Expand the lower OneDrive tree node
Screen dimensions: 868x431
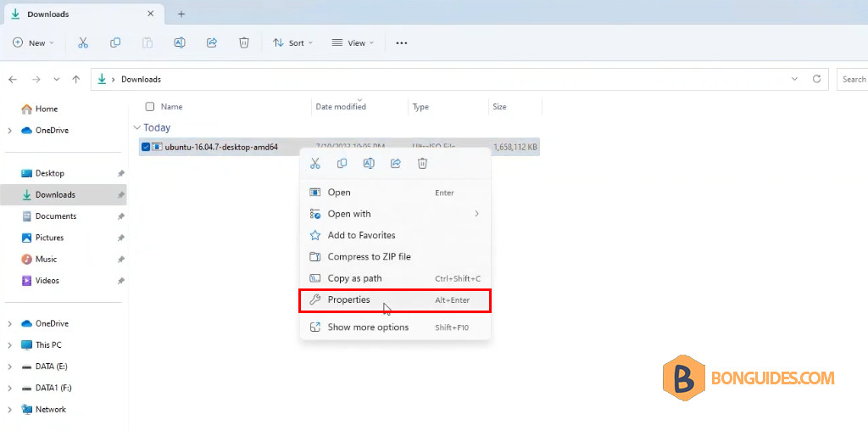pyautogui.click(x=9, y=323)
